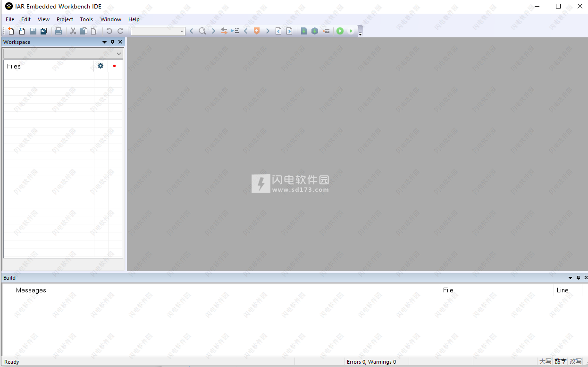This screenshot has height=367, width=588.
Task: Open the Workspace panel position menu arrow
Action: coord(105,42)
